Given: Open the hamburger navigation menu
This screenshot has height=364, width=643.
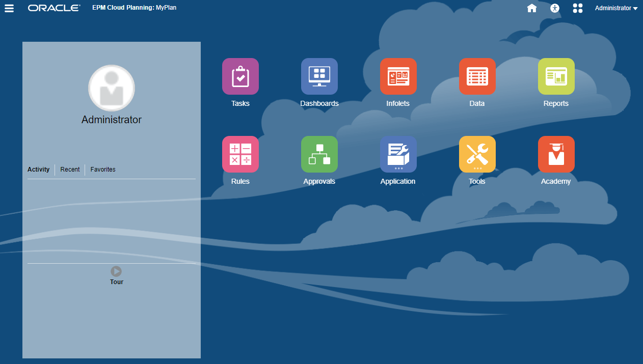Looking at the screenshot, I should pos(9,8).
